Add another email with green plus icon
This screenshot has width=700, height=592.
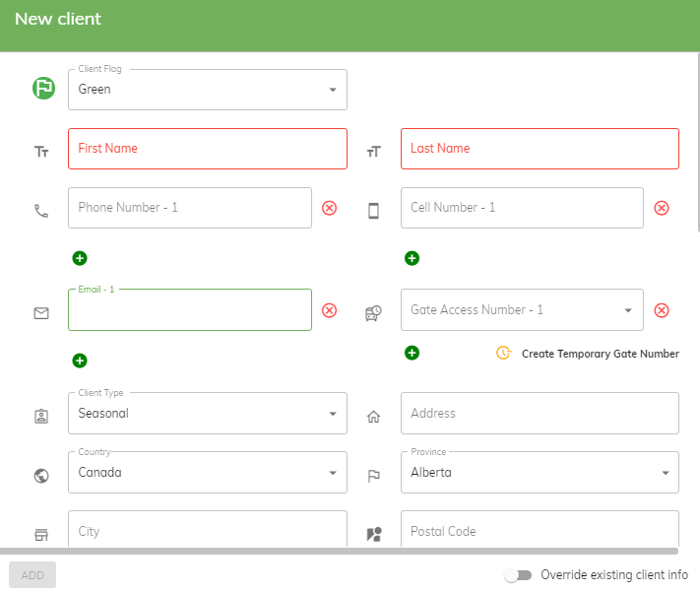80,361
